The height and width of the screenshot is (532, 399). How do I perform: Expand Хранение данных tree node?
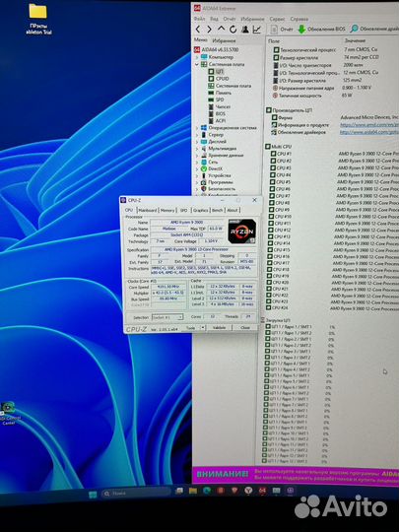pos(197,155)
